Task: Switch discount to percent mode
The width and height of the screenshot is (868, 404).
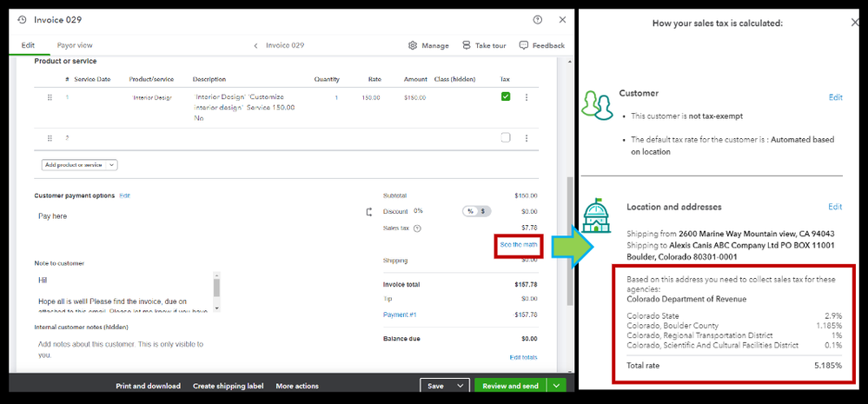Action: point(470,211)
